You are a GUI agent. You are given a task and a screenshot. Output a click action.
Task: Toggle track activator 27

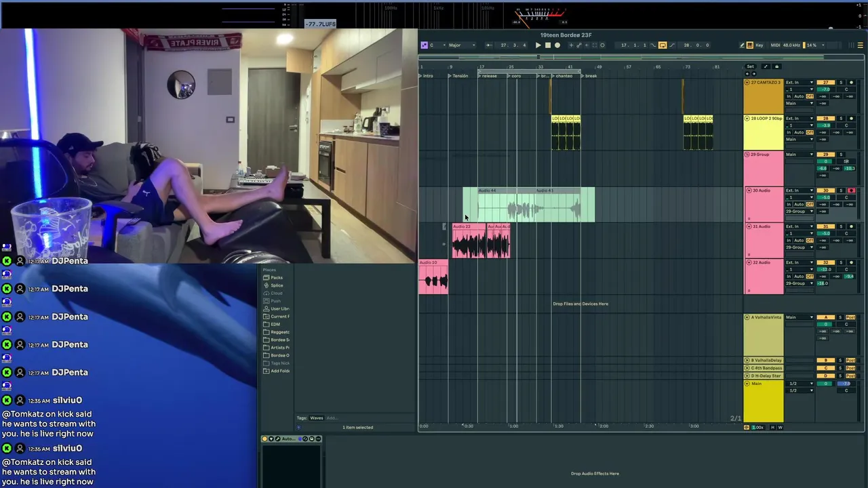[825, 83]
